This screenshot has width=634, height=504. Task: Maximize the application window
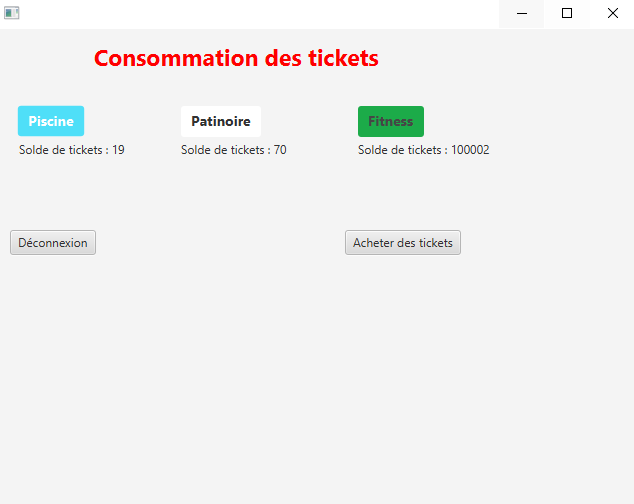click(x=567, y=13)
